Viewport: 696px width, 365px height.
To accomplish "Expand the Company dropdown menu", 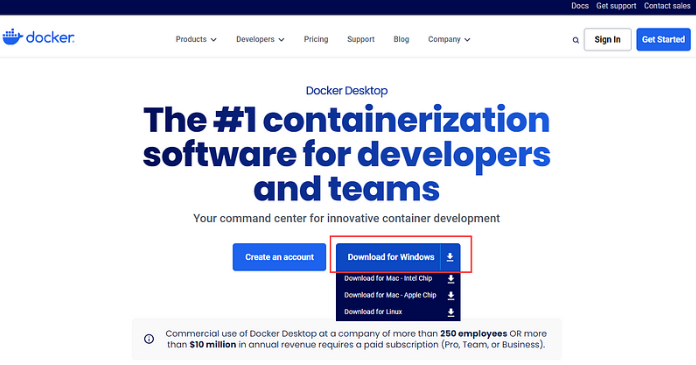I will 449,40.
